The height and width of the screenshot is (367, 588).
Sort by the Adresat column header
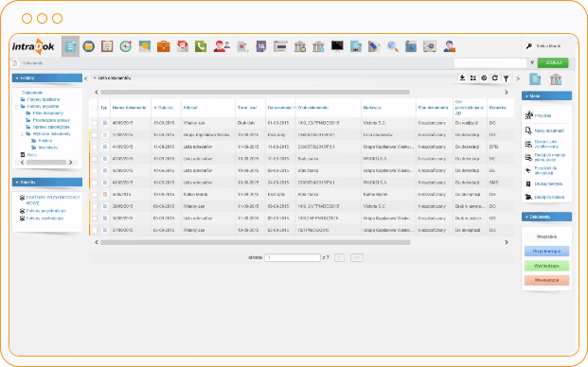(x=190, y=108)
